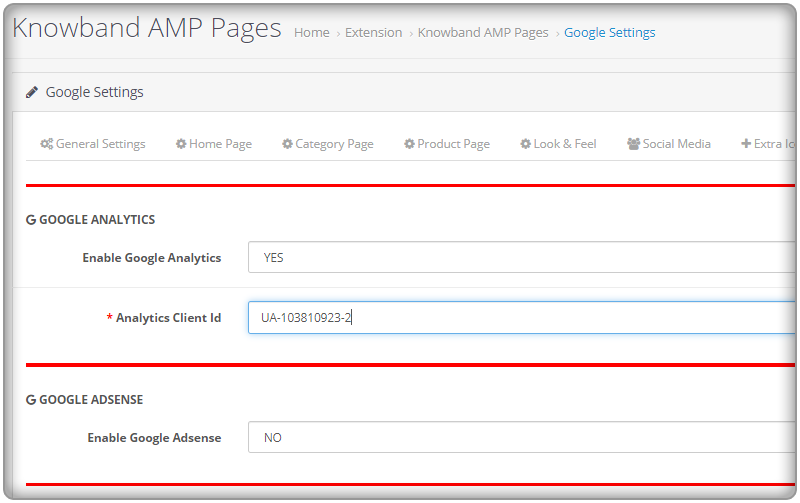Click the gear icon of Look & Feel tab

coord(526,144)
